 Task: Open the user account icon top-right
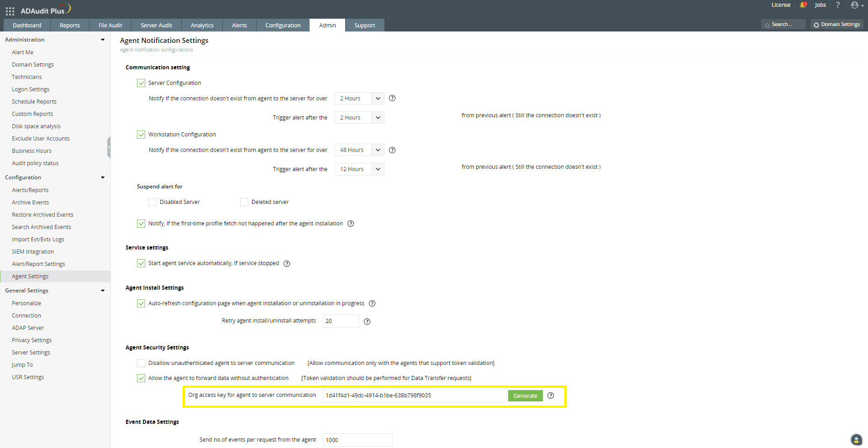click(x=854, y=5)
